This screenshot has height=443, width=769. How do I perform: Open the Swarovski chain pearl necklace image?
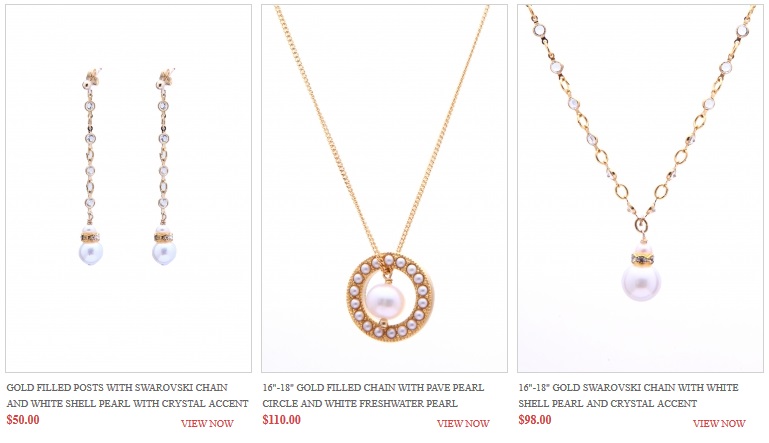click(641, 188)
